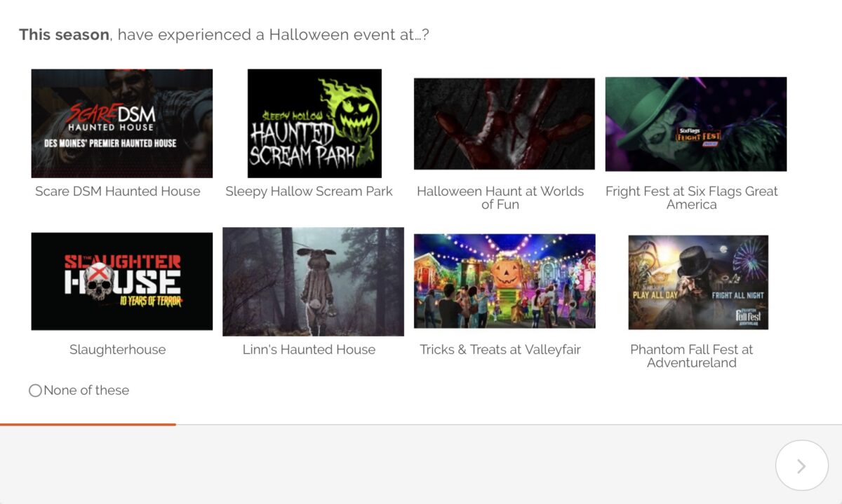Select the None of these radio button
The image size is (842, 504).
35,390
